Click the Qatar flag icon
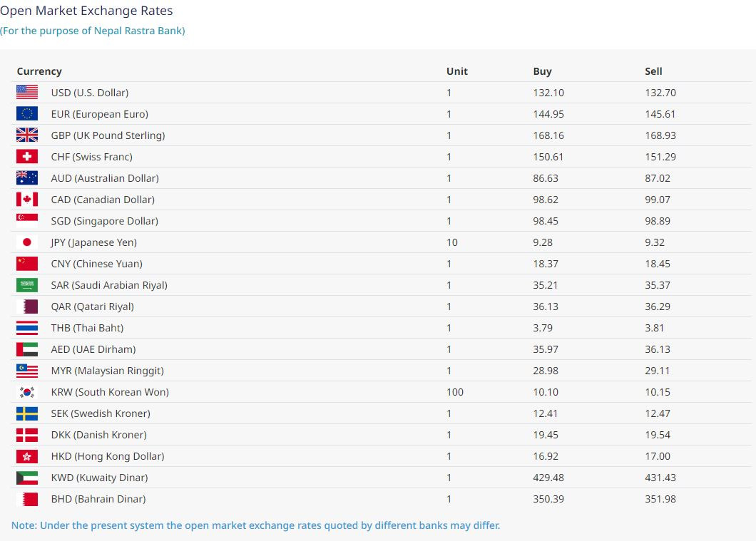The width and height of the screenshot is (756, 541). (27, 306)
